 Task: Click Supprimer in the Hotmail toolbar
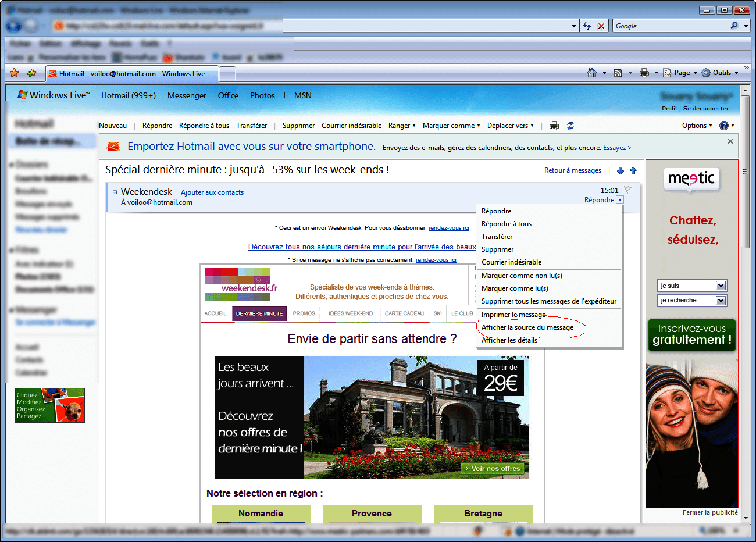click(x=298, y=126)
